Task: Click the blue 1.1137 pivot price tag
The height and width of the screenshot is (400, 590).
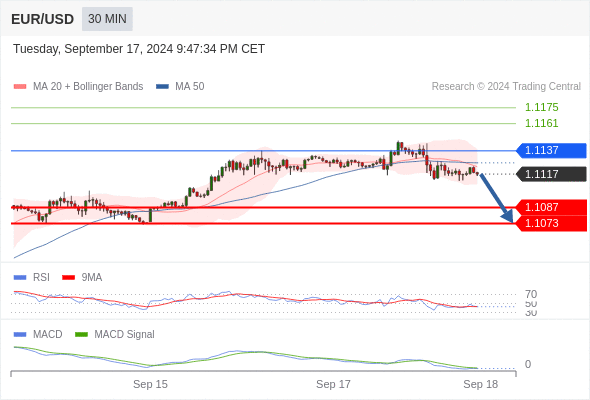Action: point(552,151)
